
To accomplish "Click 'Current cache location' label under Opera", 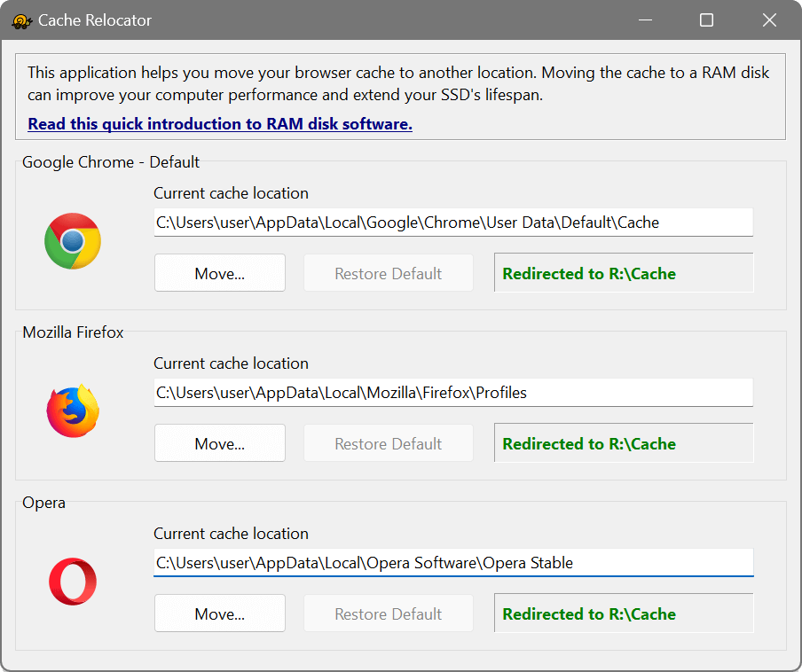I will (231, 534).
